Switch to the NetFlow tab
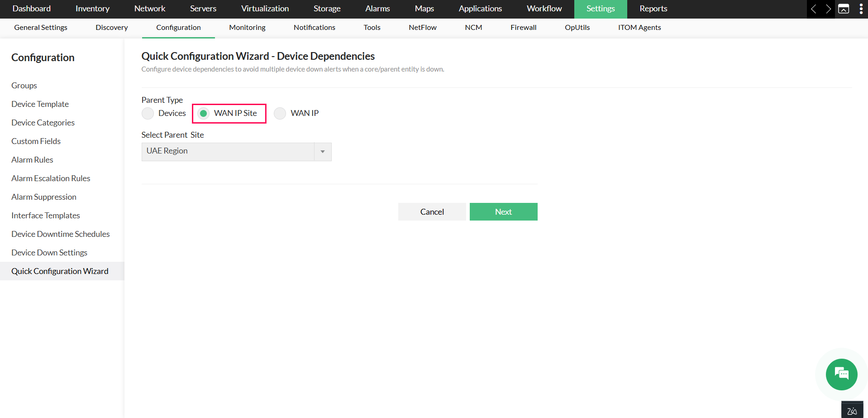Screen dimensions: 868x418 point(422,27)
